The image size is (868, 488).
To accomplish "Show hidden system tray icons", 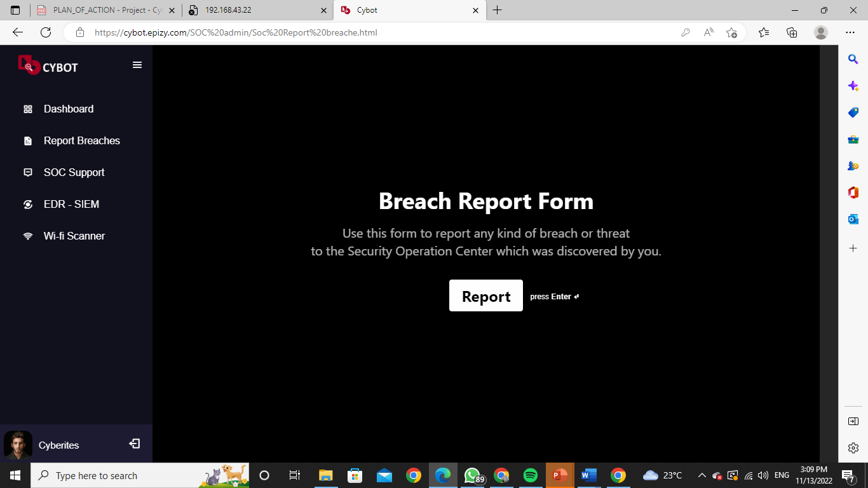I will coord(702,475).
